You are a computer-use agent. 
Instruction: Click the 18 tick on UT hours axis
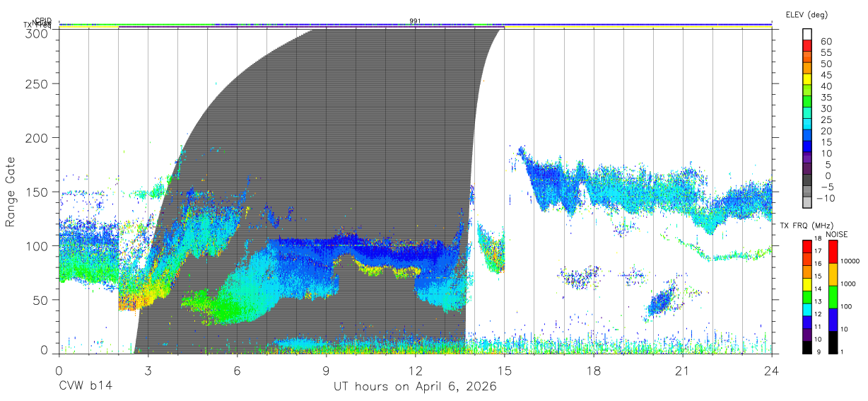coord(594,371)
